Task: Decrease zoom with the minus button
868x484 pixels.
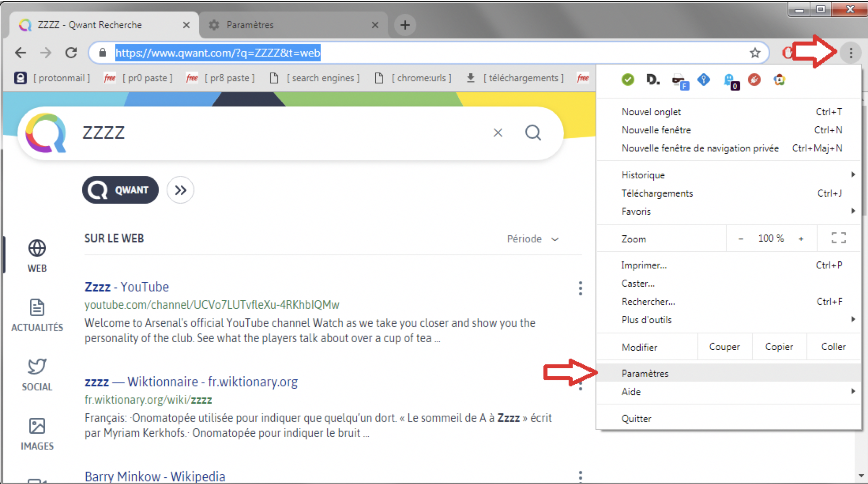Action: (x=741, y=239)
